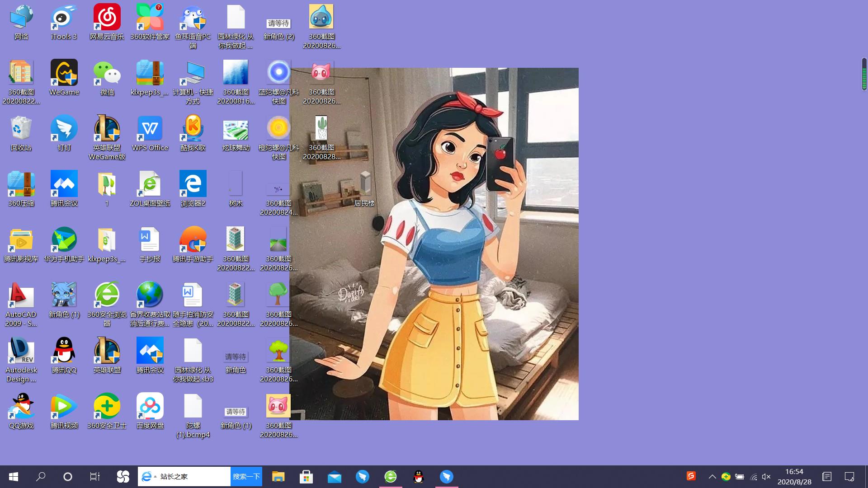Launch iTools 3 from the desktop
868x488 pixels.
click(x=64, y=23)
